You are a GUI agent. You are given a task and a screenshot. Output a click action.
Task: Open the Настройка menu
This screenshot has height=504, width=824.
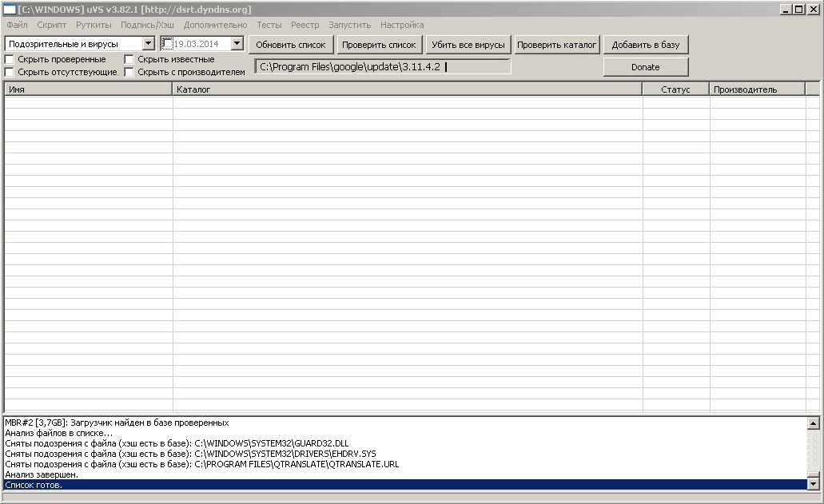402,25
